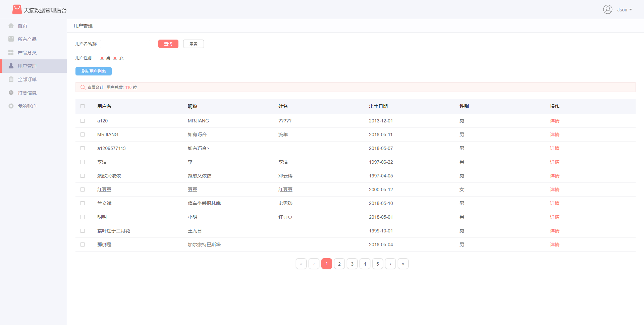Image resolution: width=644 pixels, height=325 pixels.
Task: Open 详情 for user 那倒是
Action: coord(555,245)
